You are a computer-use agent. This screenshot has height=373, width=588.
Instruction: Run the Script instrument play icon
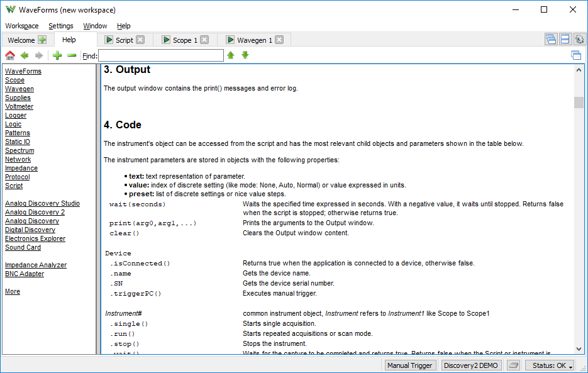click(x=109, y=40)
